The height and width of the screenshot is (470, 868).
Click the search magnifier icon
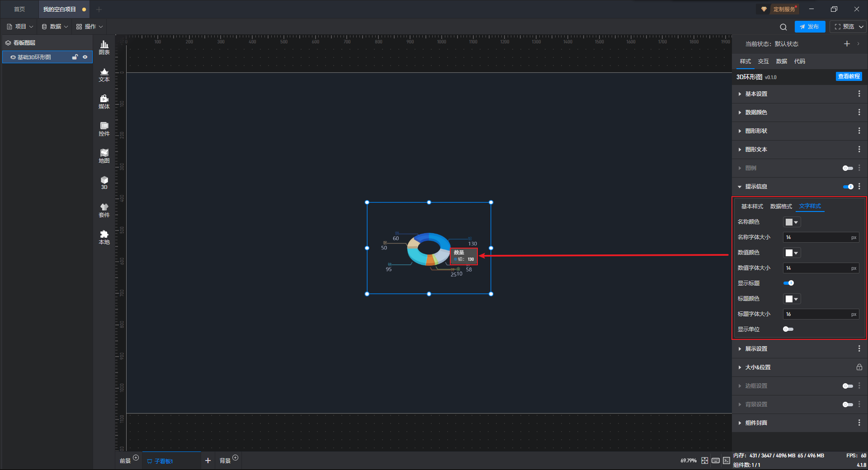coord(783,27)
